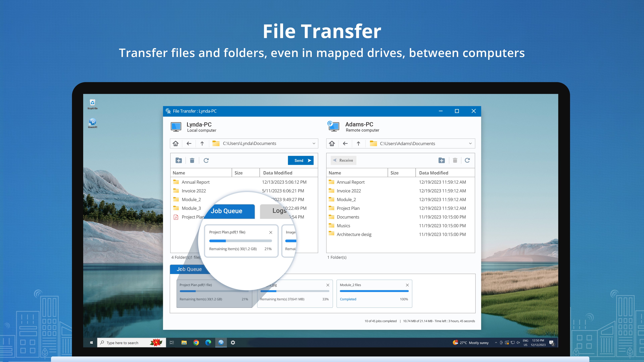Open the RemotePC icon in the taskbar
This screenshot has width=644, height=362.
(x=221, y=343)
